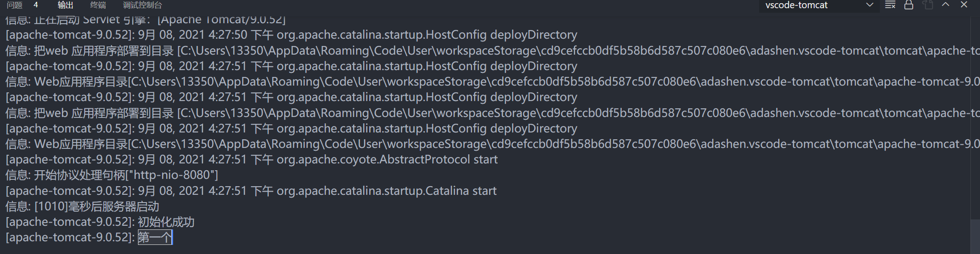
Task: Click the highlighted 第一个 text
Action: click(155, 238)
